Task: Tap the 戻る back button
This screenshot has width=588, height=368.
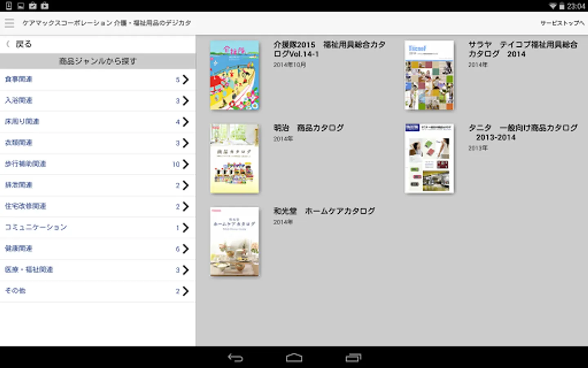Action: pos(19,44)
